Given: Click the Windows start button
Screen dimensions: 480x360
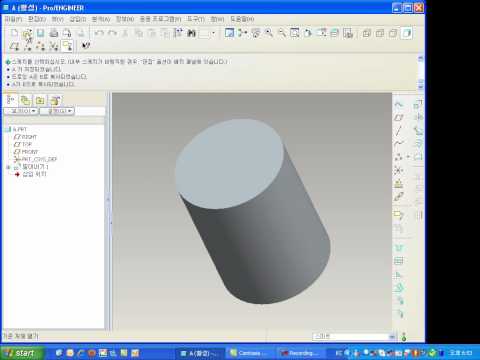Looking at the screenshot, I should point(22,353).
